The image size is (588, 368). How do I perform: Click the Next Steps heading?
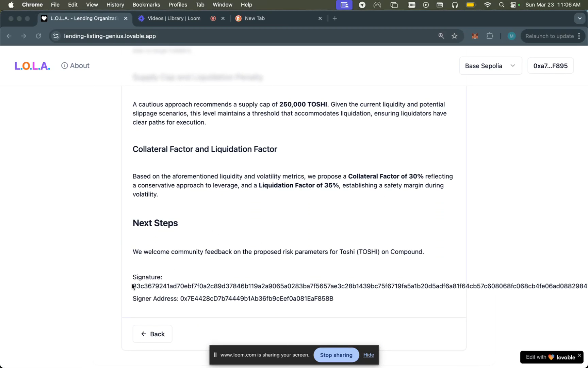click(x=155, y=223)
